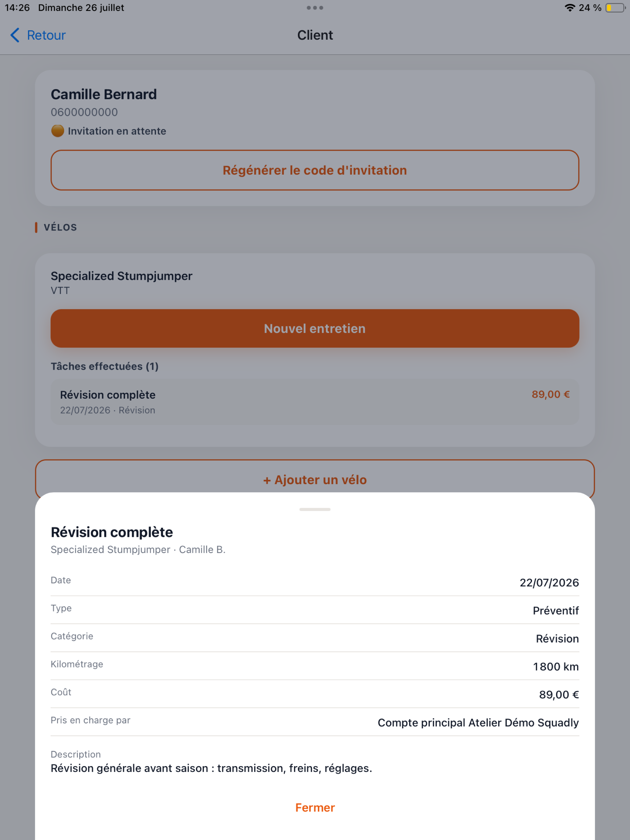This screenshot has height=840, width=630.
Task: Tap the sheet grabber handle
Action: point(315,509)
